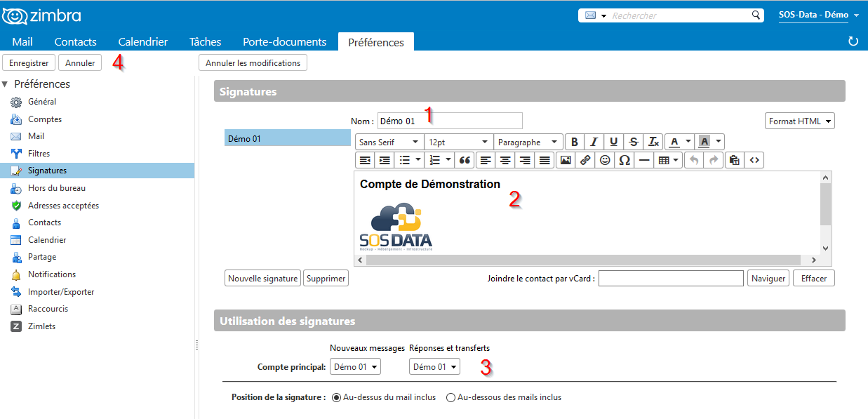Viewport: 868px width, 419px height.
Task: Open the emoticon picker
Action: (x=604, y=160)
